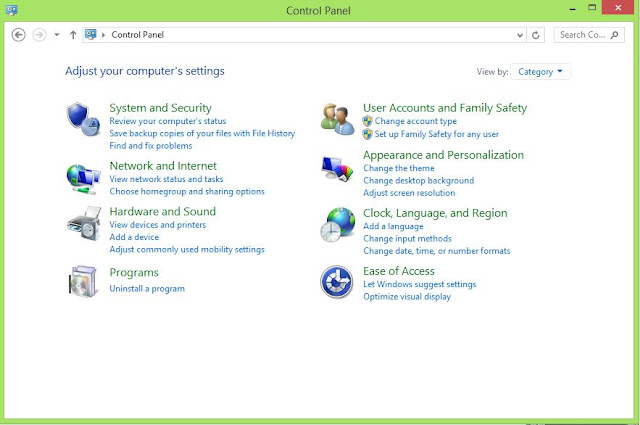Open Hardware and Sound category

click(x=162, y=211)
